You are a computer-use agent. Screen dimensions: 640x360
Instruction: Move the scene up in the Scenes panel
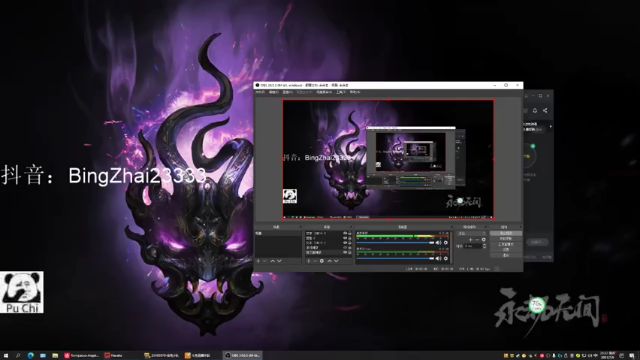click(x=273, y=261)
